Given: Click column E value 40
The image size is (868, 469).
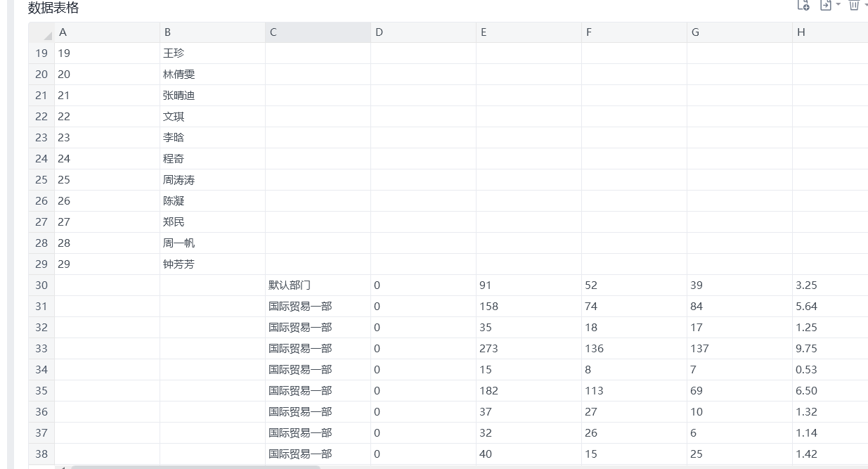Looking at the screenshot, I should click(x=529, y=454).
